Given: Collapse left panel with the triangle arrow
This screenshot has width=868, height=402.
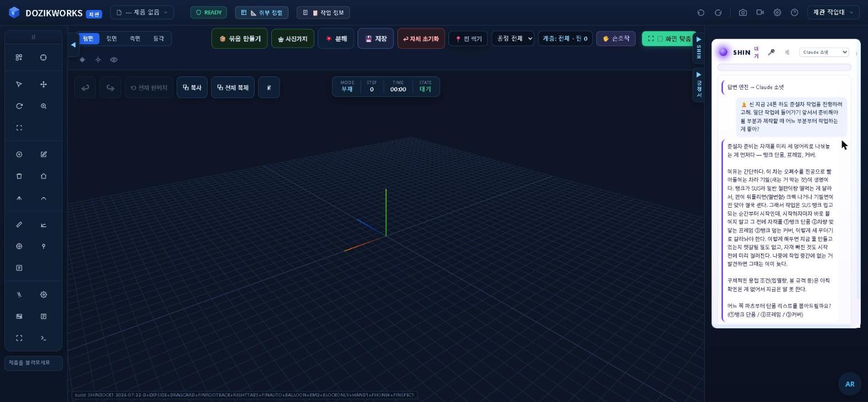Looking at the screenshot, I should click(x=73, y=45).
